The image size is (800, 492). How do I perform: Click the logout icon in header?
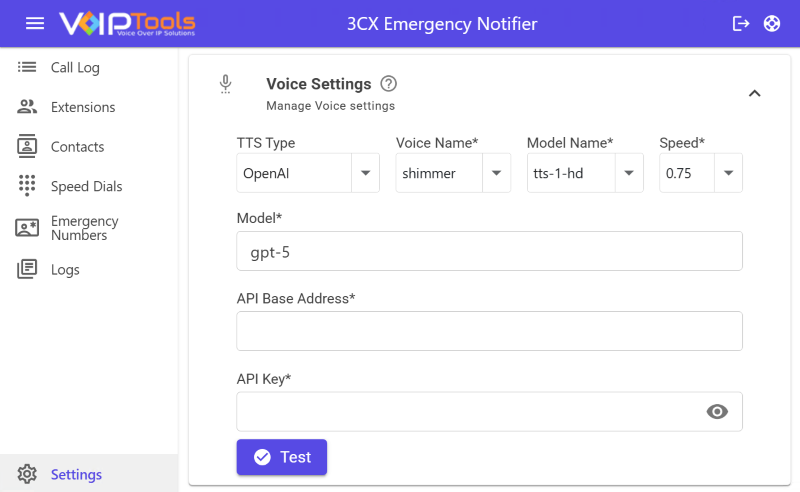pos(741,23)
